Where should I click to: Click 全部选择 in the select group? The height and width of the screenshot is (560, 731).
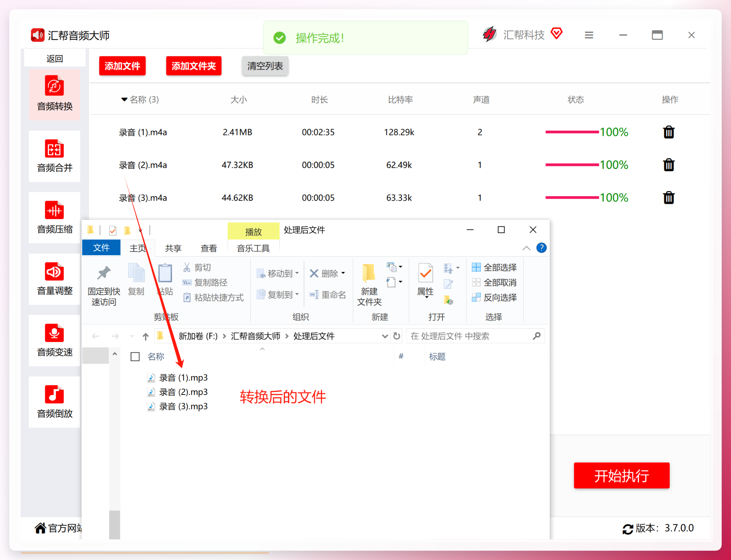click(495, 267)
